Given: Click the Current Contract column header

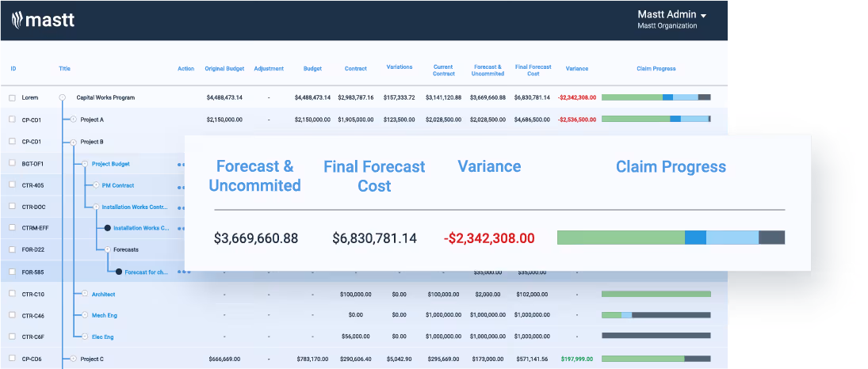Looking at the screenshot, I should (443, 70).
